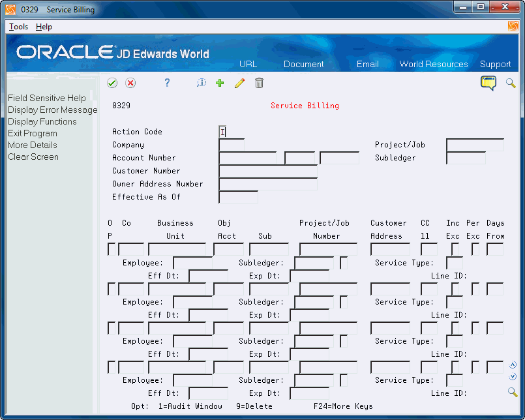The width and height of the screenshot is (525, 420).
Task: Click the last row Employee field
Action: [192, 380]
